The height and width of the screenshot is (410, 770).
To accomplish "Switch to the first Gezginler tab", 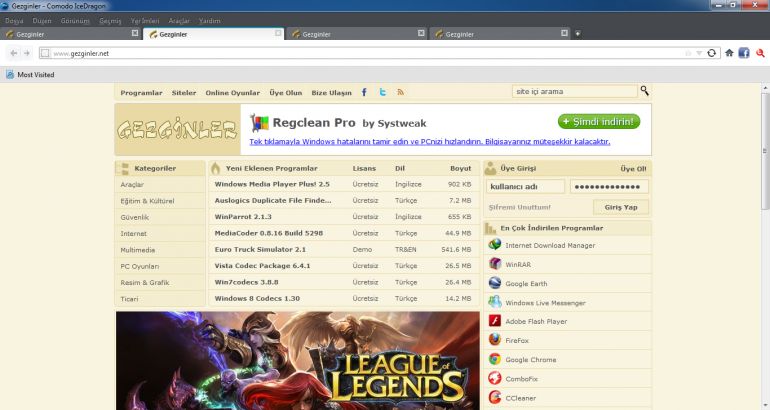I will point(71,34).
